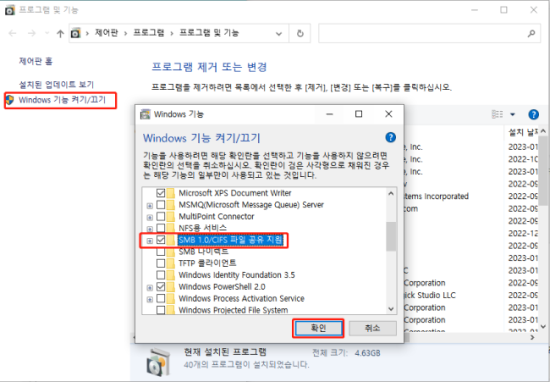
Task: Check the SMB Direct feature
Action: click(161, 252)
